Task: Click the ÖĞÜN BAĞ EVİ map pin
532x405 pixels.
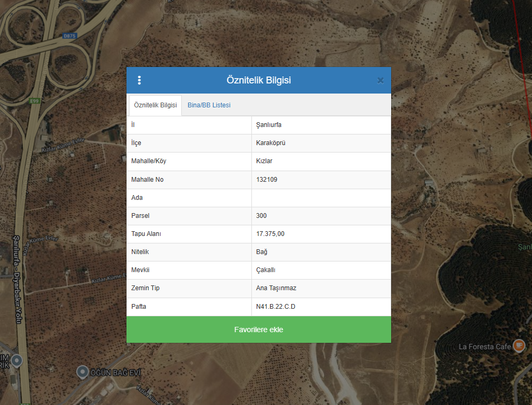Action: pyautogui.click(x=82, y=372)
